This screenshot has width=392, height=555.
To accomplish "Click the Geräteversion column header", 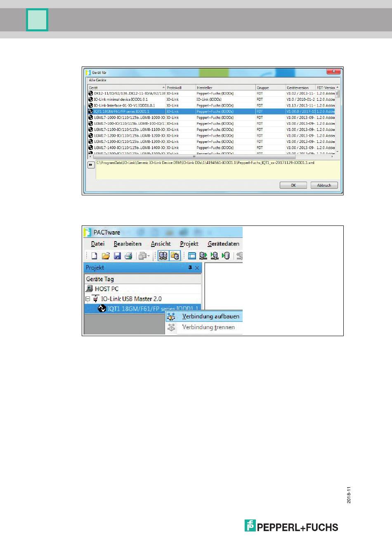I will tap(300, 88).
